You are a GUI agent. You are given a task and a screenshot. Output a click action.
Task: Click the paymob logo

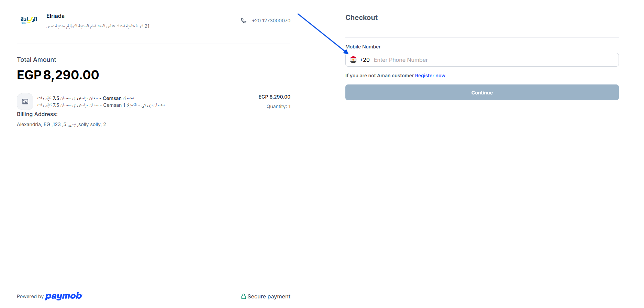(64, 296)
